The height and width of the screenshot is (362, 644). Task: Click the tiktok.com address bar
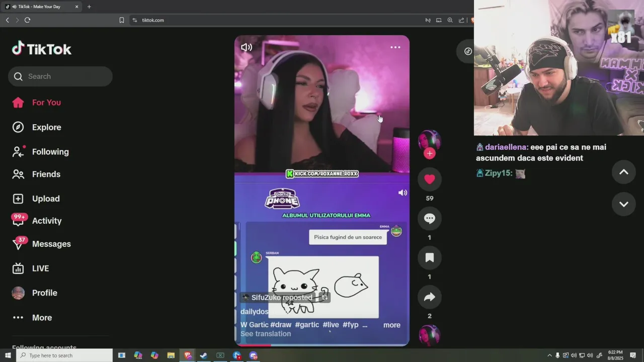coord(277,20)
